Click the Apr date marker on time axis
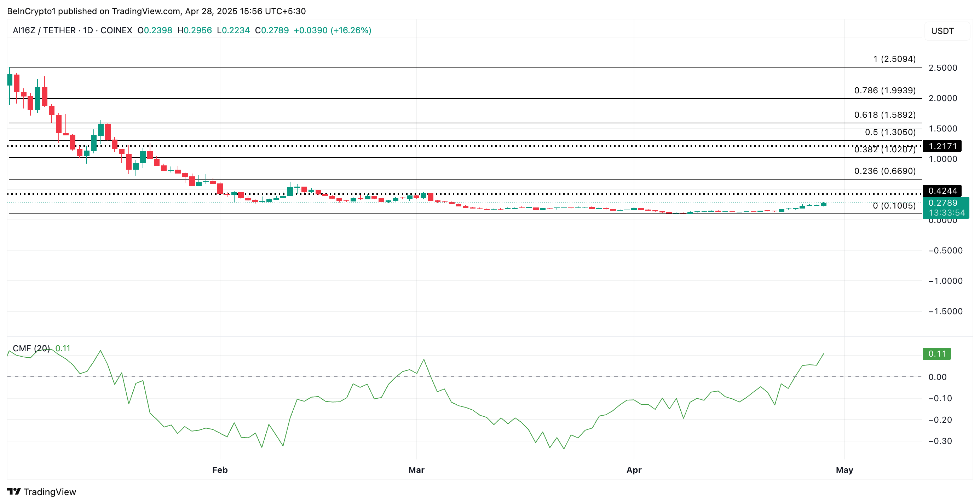Viewport: 980px width, 504px height. (634, 470)
